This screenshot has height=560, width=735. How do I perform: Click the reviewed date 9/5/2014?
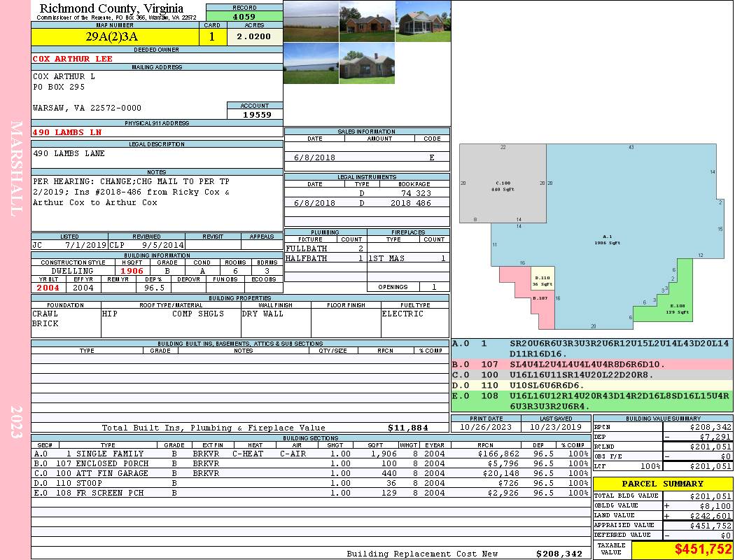point(163,245)
